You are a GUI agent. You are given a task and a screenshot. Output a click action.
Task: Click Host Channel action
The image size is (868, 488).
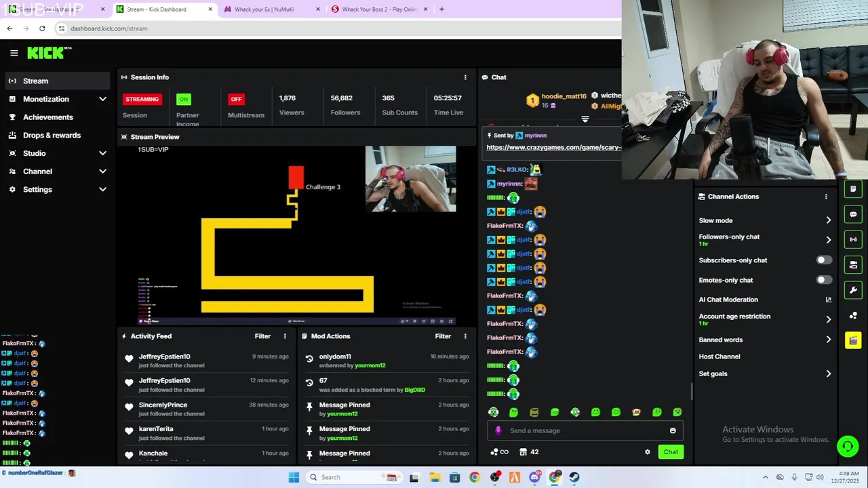(719, 357)
